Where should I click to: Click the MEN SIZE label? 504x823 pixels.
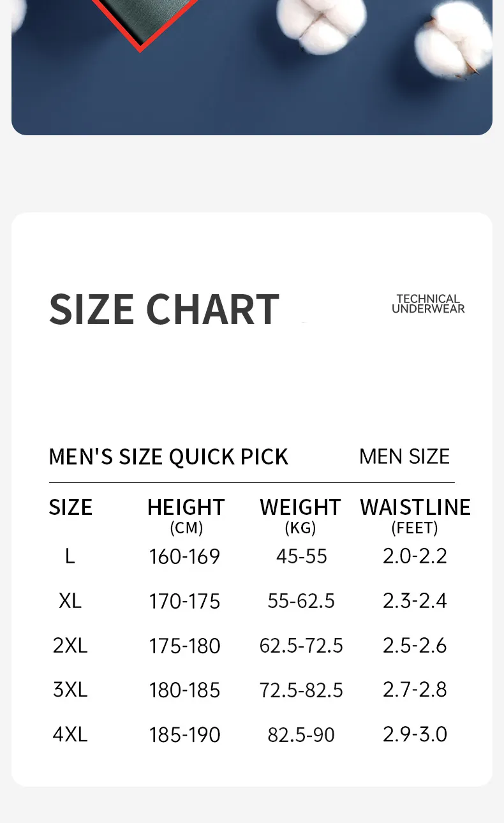[x=404, y=457]
